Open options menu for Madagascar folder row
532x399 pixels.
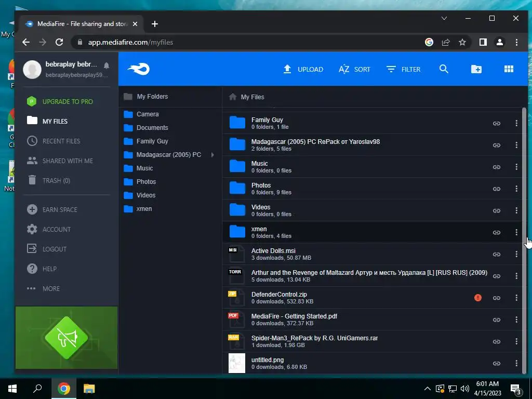point(516,145)
